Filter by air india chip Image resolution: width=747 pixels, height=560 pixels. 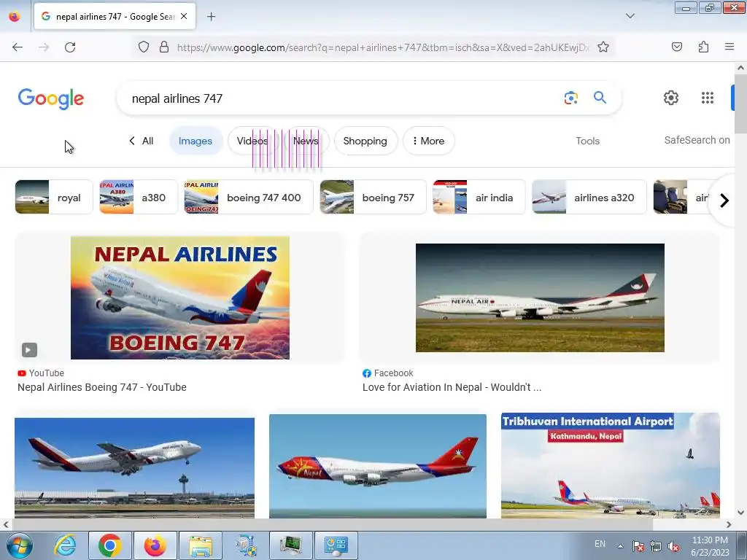coord(479,197)
